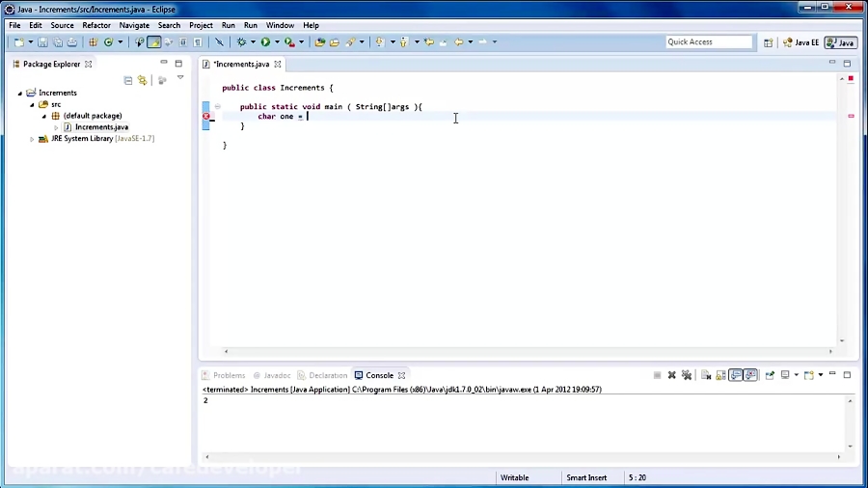Viewport: 868px width, 488px height.
Task: Click Remove All Terminated Launches icon
Action: [x=687, y=375]
